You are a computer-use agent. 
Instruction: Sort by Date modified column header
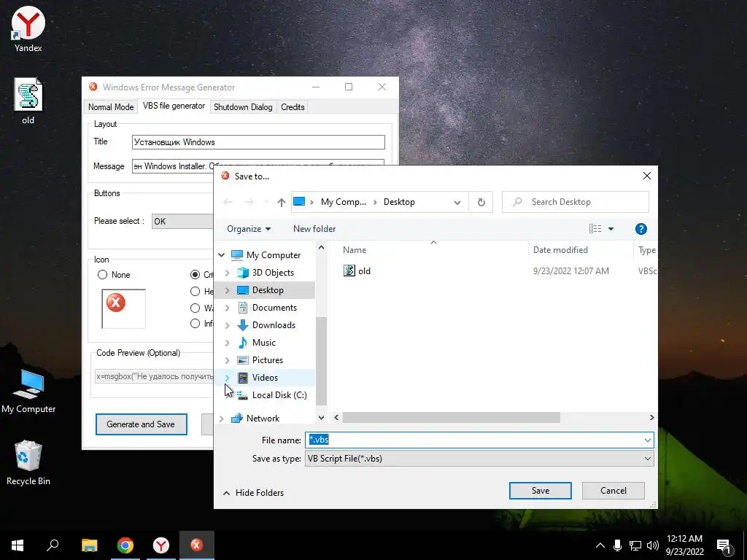click(x=560, y=250)
